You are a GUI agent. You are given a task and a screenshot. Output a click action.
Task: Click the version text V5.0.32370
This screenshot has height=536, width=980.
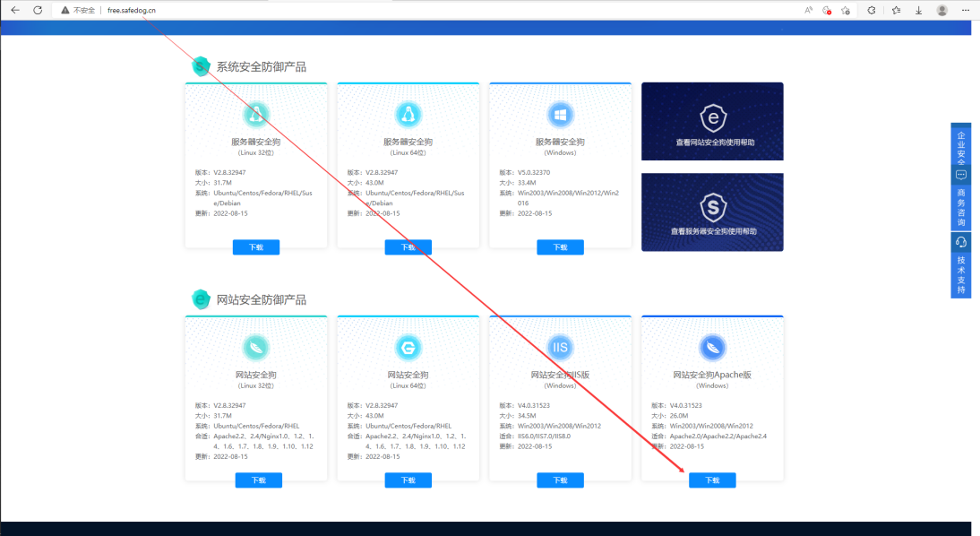534,173
